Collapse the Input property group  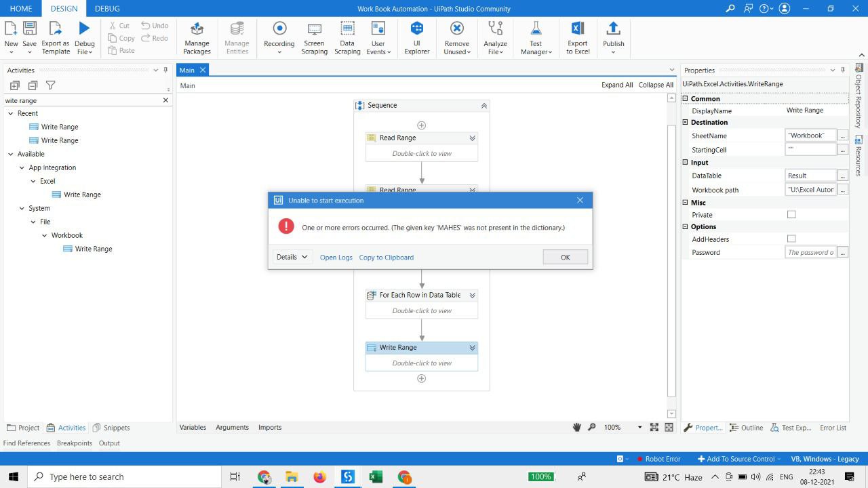tap(685, 162)
